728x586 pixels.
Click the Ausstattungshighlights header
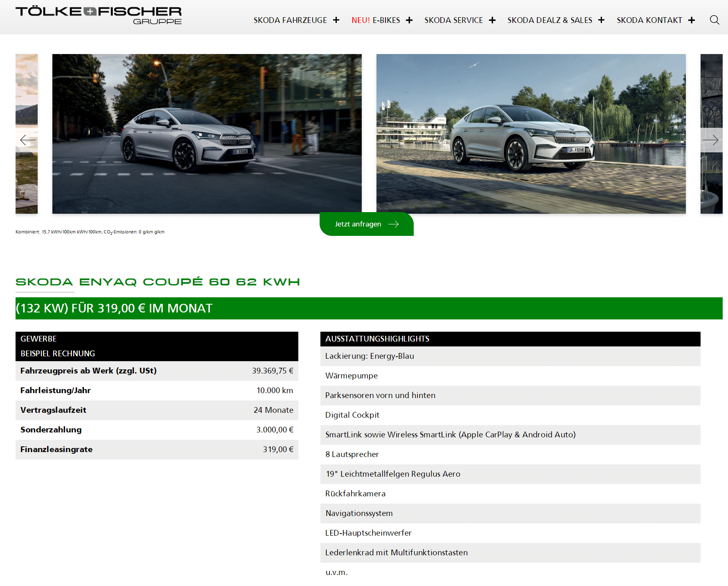click(510, 339)
